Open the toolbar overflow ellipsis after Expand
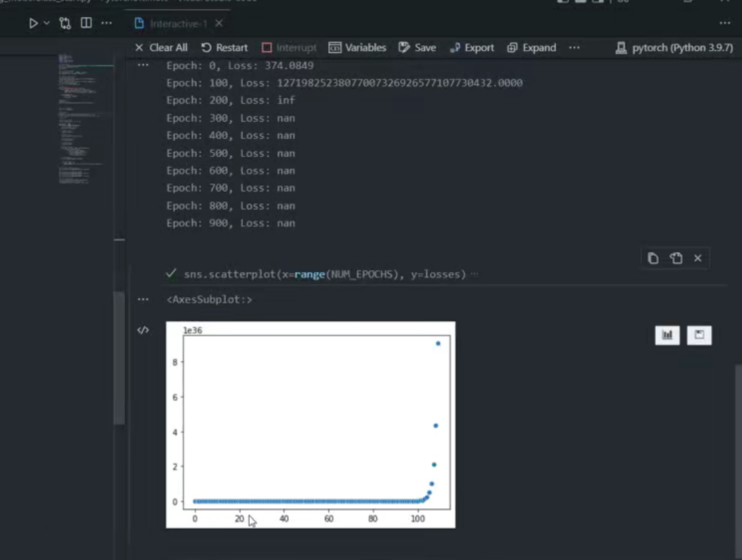This screenshot has height=560, width=742. tap(574, 47)
